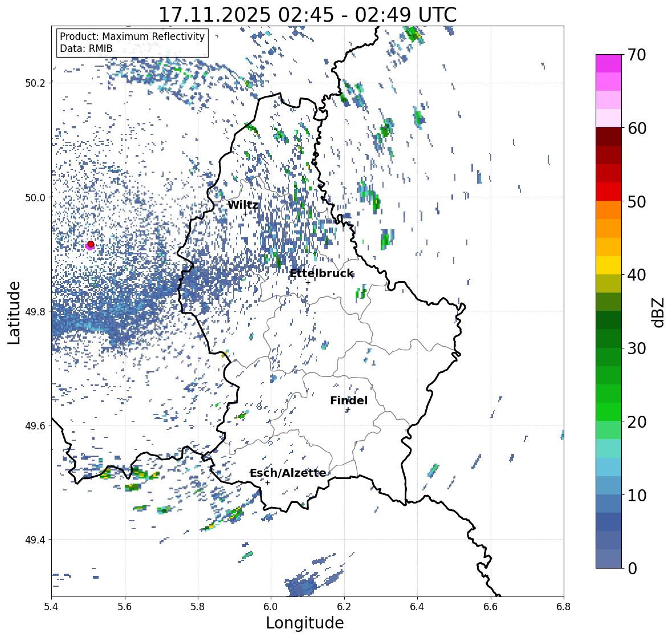Click the 40 tick label on colorbar
Screen dimensions: 672x637
tap(637, 275)
